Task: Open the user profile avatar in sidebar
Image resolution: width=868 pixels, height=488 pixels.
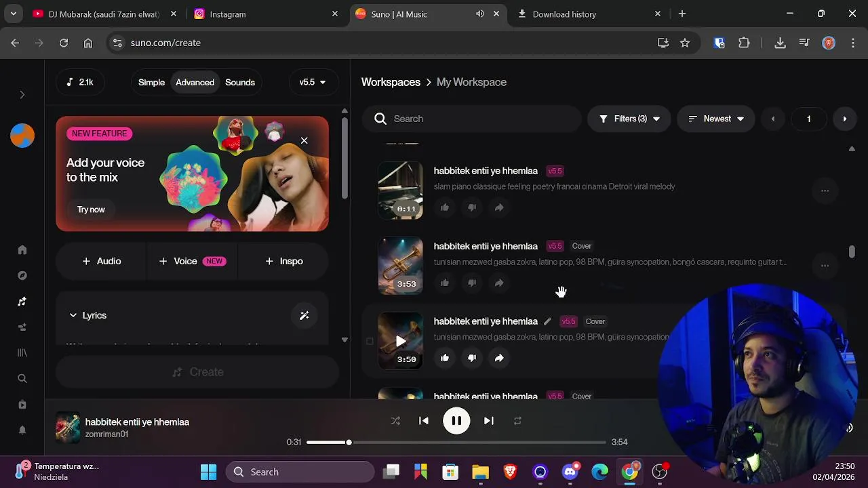Action: click(x=22, y=136)
